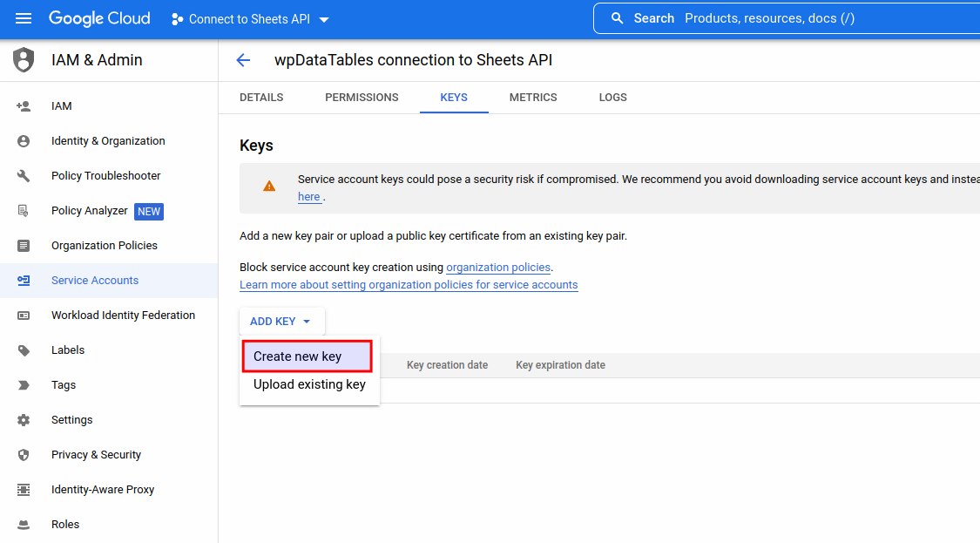Click the page title wpDataTables connection to Sheets API

413,60
